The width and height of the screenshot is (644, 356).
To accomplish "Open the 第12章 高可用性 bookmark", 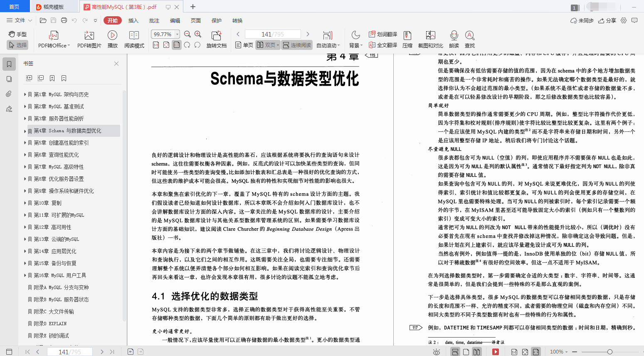I will tap(52, 227).
